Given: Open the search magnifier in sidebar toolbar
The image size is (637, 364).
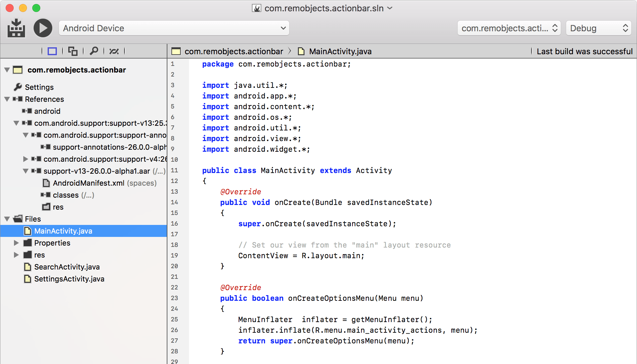Looking at the screenshot, I should tap(94, 51).
